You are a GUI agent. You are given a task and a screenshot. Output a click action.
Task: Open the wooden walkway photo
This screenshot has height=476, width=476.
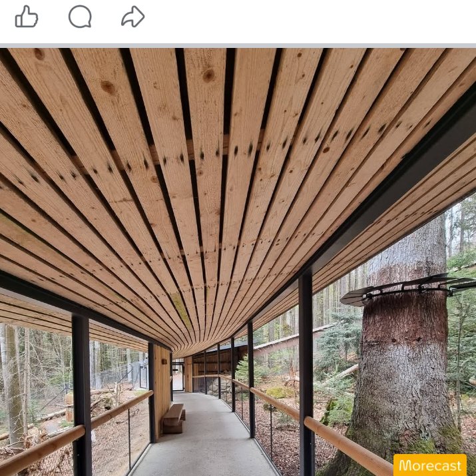pyautogui.click(x=238, y=262)
